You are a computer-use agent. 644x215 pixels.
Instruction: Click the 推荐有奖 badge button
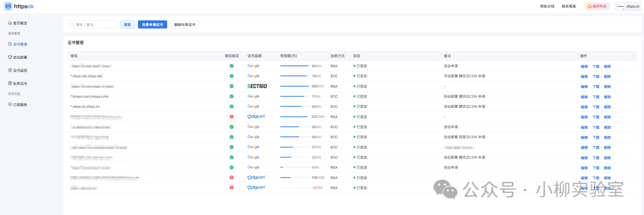597,7
